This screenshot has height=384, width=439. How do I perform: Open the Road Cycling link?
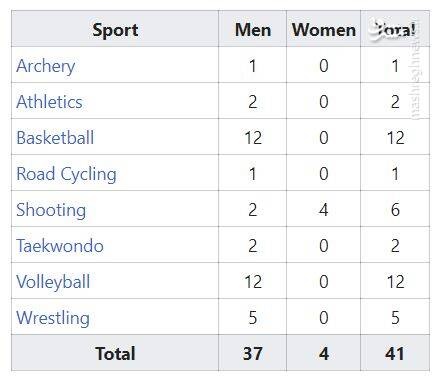pos(67,174)
